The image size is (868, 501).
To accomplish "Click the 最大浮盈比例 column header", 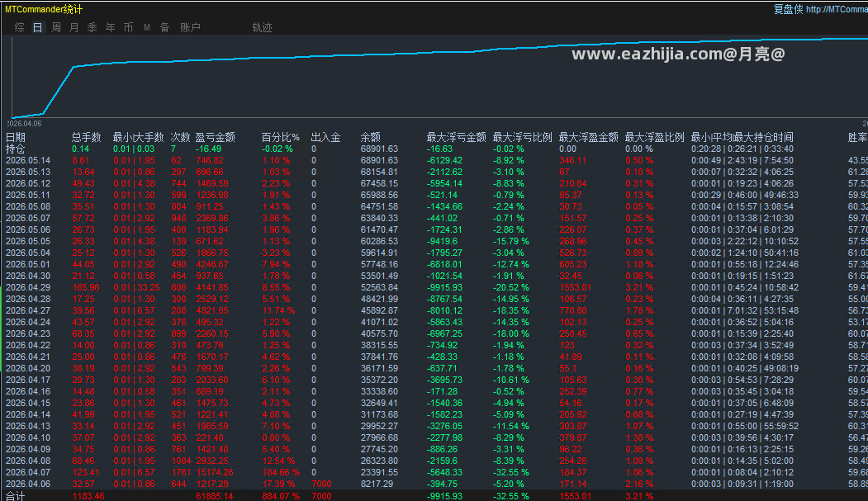I will [654, 137].
